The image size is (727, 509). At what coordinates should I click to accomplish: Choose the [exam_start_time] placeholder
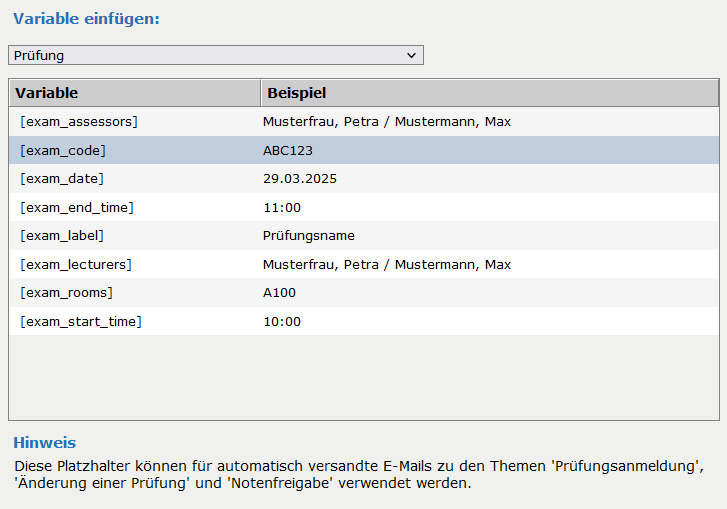(x=81, y=322)
